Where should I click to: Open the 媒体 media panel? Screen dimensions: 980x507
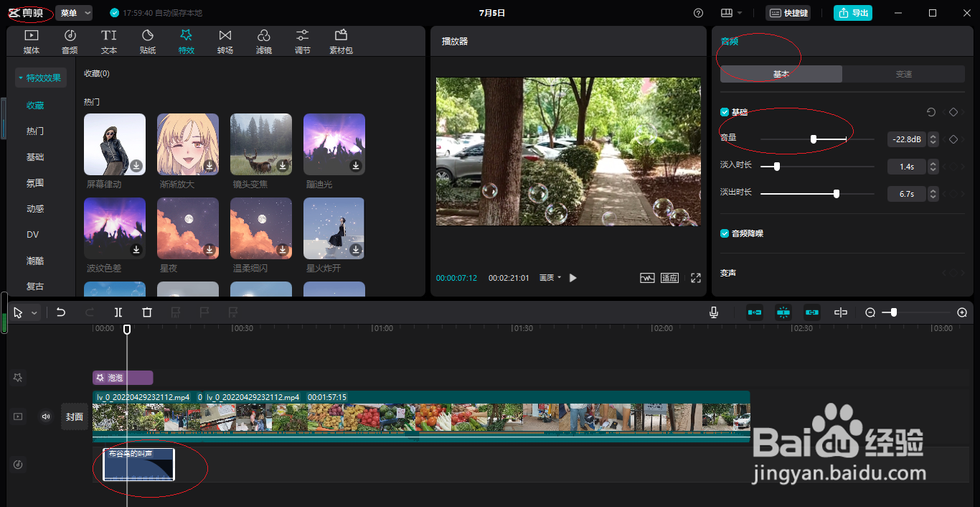coord(32,42)
